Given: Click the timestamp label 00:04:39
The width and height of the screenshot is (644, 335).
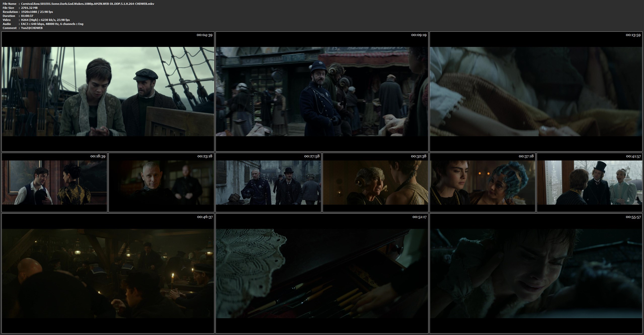Looking at the screenshot, I should [205, 35].
